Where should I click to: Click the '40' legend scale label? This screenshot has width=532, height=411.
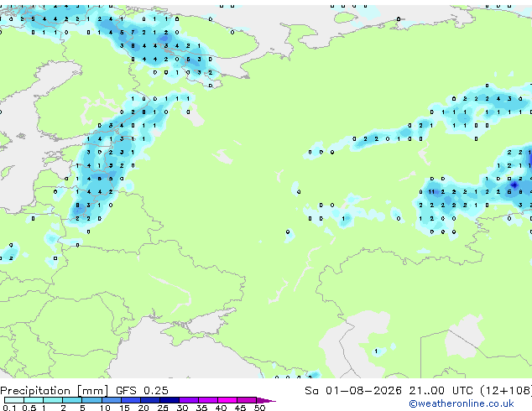pos(221,408)
